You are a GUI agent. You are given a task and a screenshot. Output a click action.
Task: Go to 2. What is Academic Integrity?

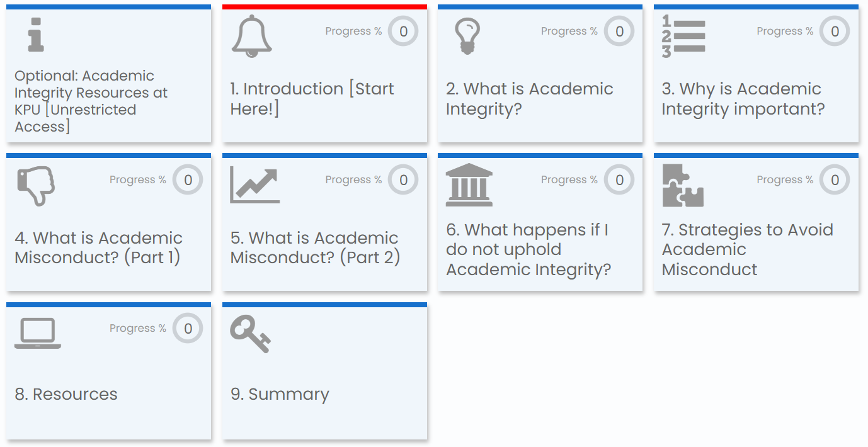tap(529, 98)
